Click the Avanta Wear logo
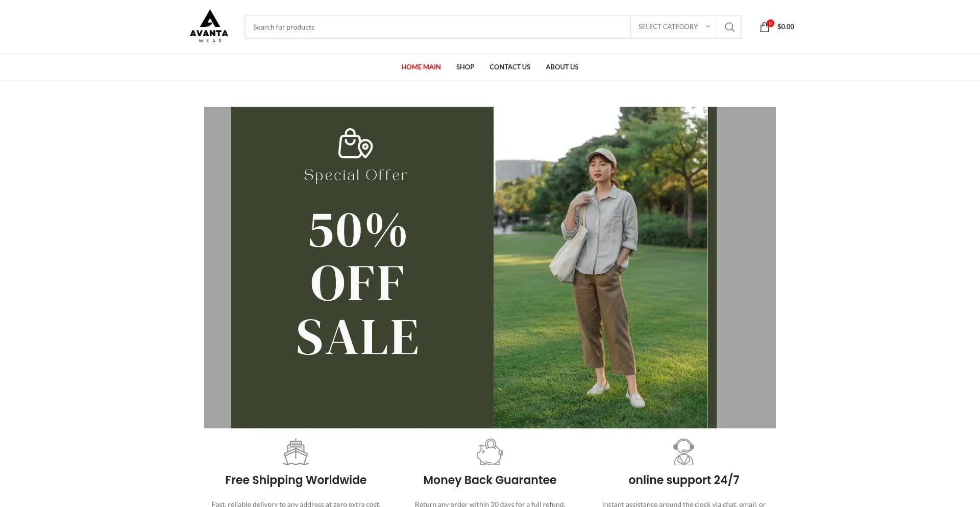Image resolution: width=980 pixels, height=507 pixels. coord(209,27)
